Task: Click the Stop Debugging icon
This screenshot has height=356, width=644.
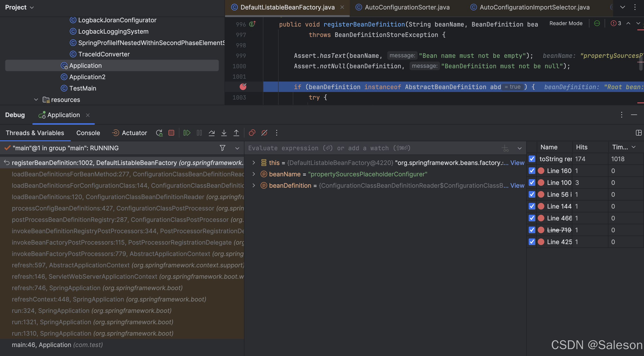Action: coord(171,132)
